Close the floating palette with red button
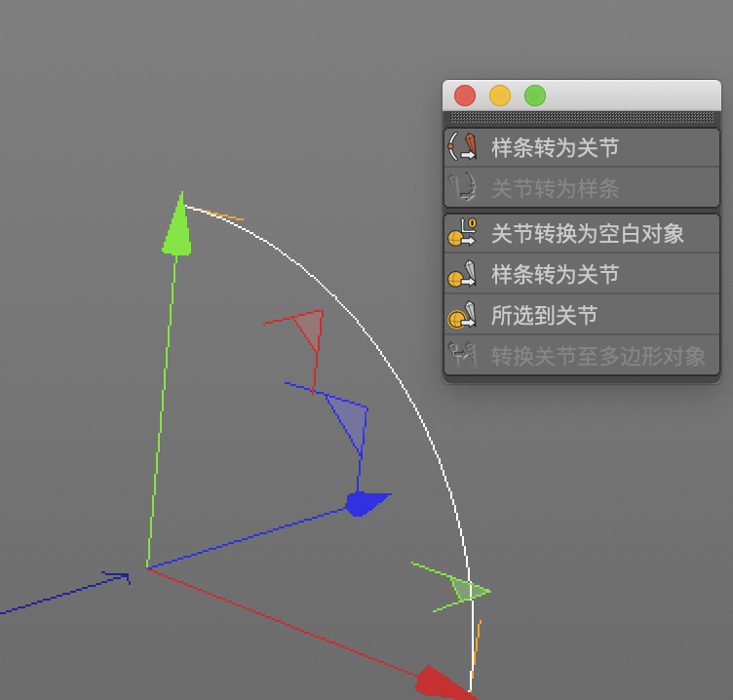 465,96
